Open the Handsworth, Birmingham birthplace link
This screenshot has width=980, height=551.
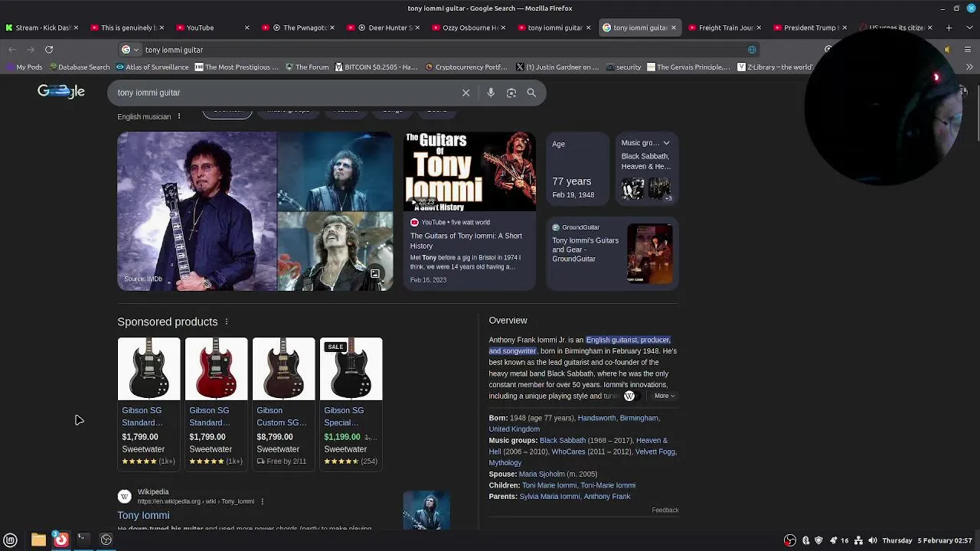(x=618, y=419)
